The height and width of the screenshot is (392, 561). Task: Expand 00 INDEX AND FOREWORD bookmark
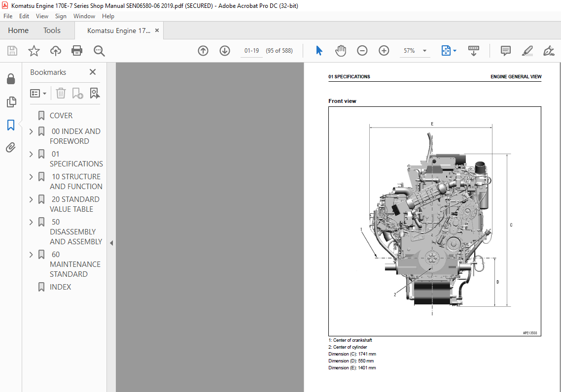click(31, 131)
